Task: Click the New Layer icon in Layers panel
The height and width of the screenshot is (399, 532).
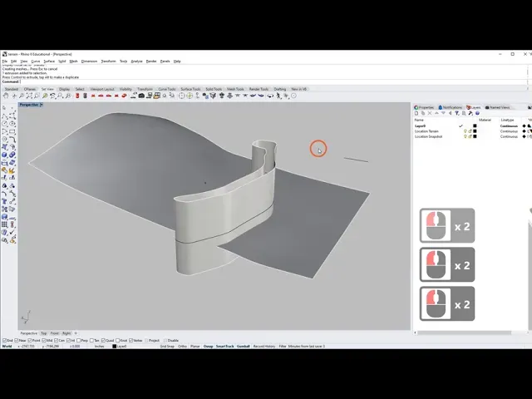Action: (x=416, y=114)
